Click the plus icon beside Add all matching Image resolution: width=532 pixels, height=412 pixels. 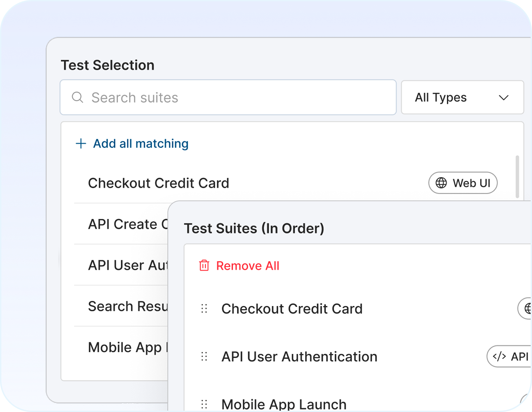click(x=81, y=144)
